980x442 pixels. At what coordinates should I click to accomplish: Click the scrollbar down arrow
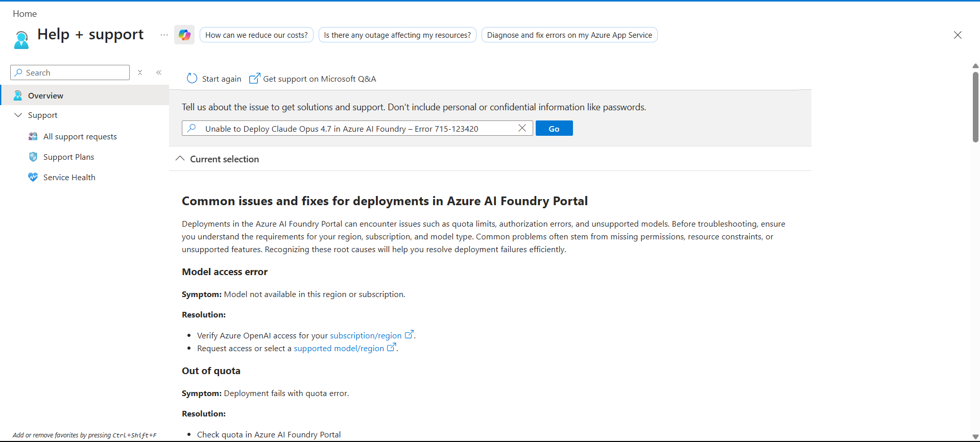975,437
